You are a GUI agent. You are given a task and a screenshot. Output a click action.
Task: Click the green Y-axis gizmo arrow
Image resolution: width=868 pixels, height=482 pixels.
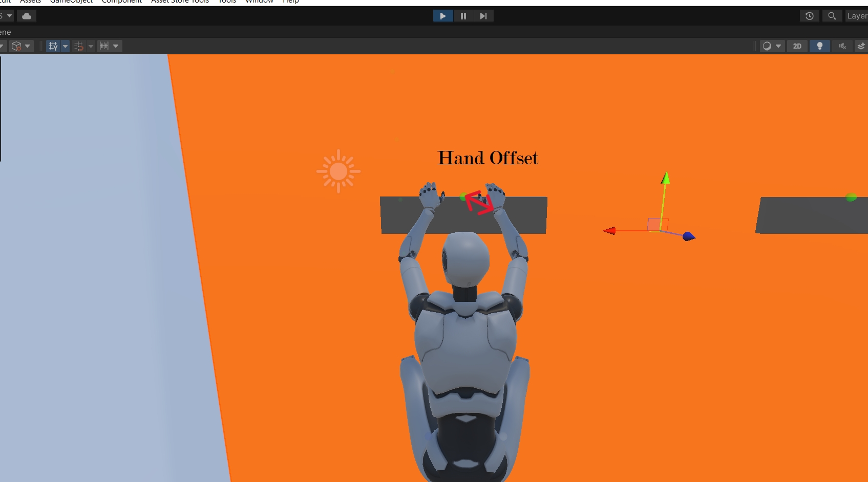click(665, 179)
